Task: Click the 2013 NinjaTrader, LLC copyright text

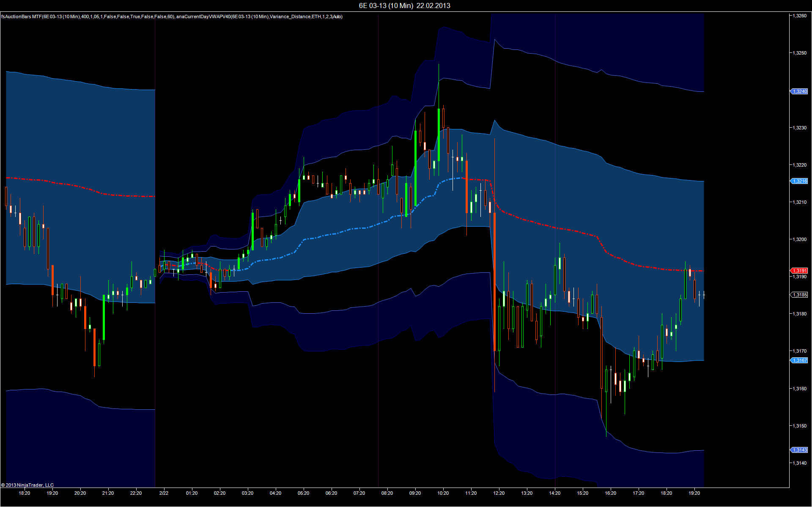Action: pyautogui.click(x=27, y=485)
